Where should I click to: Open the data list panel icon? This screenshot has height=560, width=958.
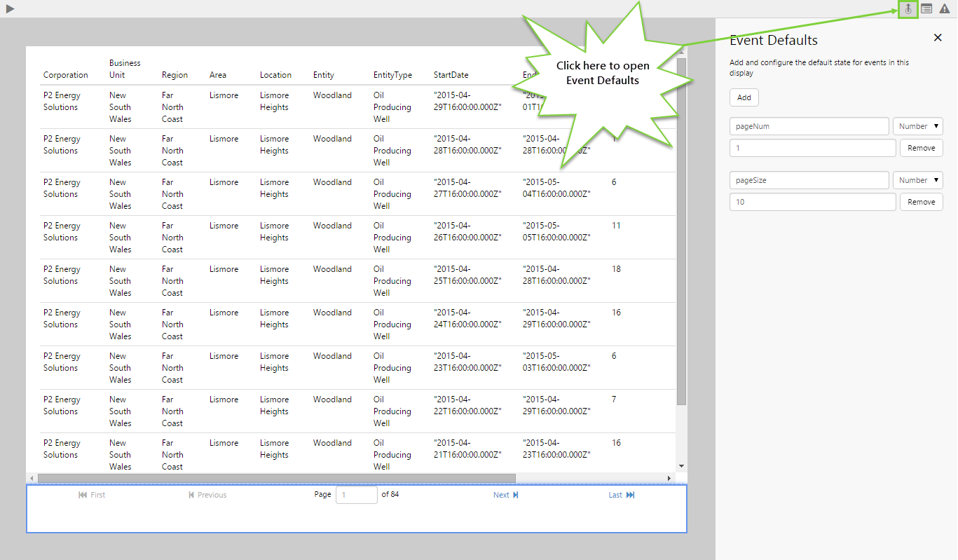point(926,9)
